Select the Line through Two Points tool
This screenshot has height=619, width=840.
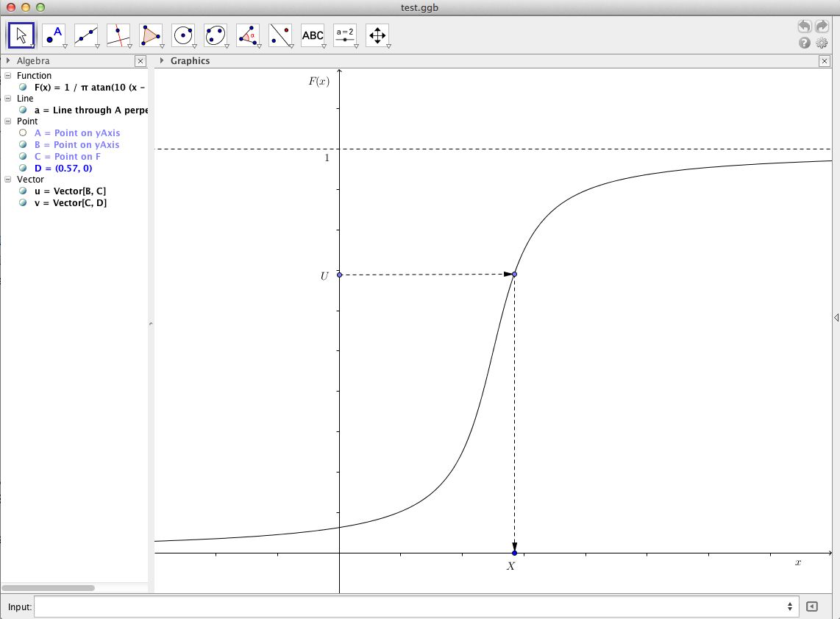(x=86, y=35)
